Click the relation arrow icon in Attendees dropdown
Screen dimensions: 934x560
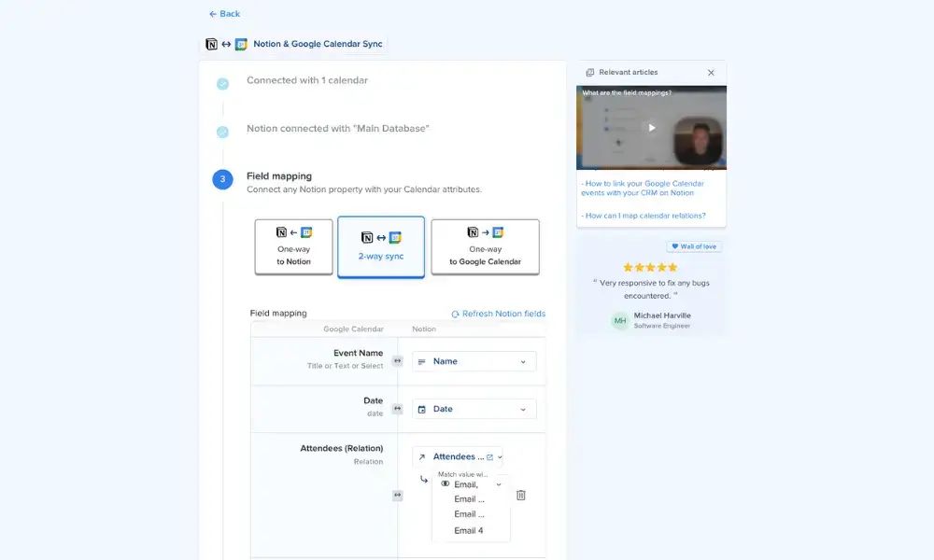422,457
